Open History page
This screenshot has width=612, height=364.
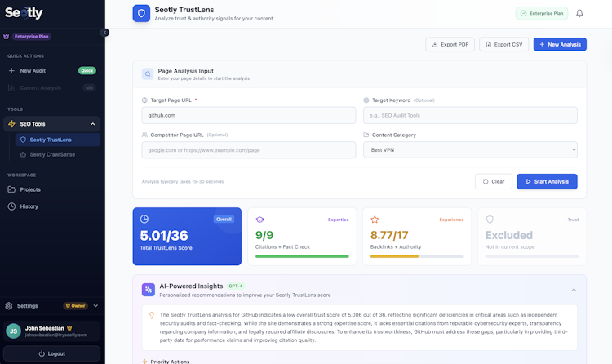(51, 206)
